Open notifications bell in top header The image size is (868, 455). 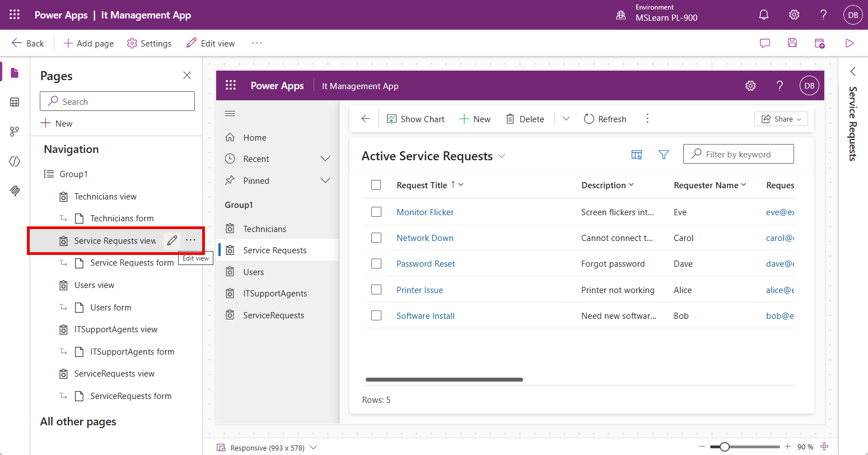pos(764,15)
